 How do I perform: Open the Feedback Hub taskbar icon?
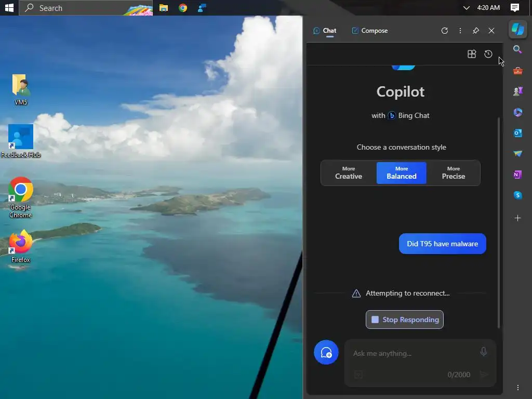click(x=202, y=8)
